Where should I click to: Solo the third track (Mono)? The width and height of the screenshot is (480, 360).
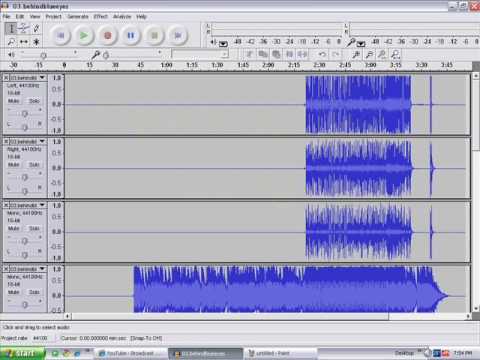(x=34, y=228)
